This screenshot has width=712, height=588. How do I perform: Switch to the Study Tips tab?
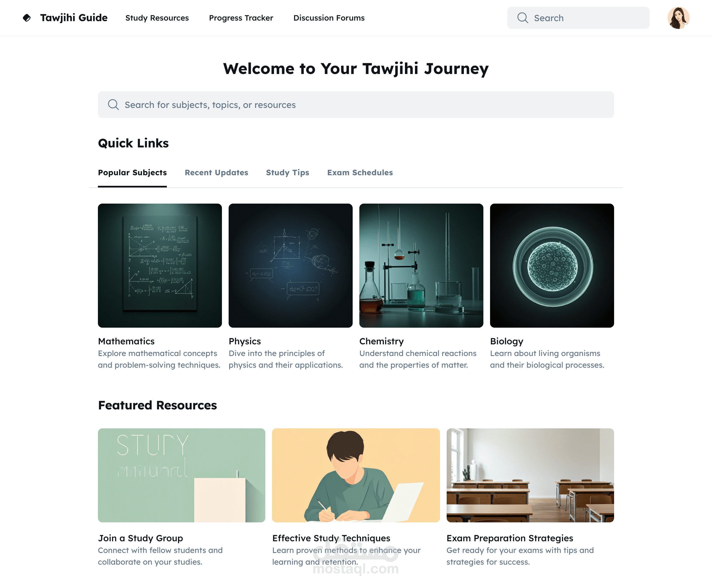point(288,172)
